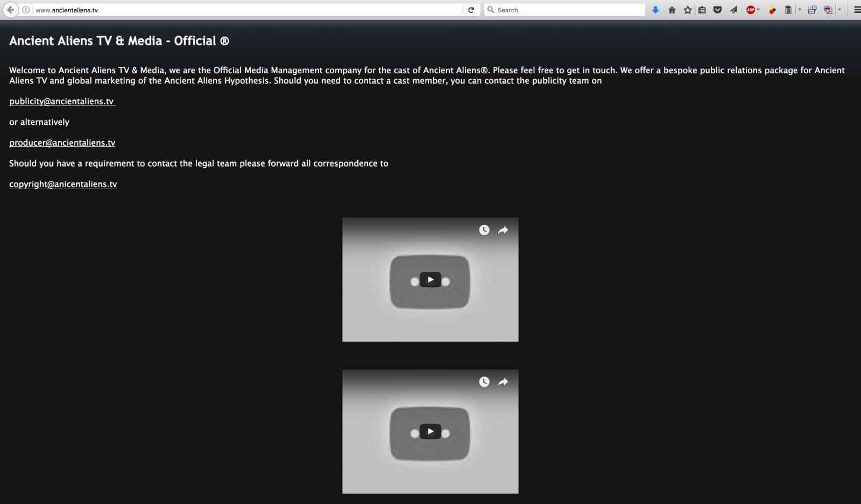Save page to Pocket icon

(x=717, y=10)
